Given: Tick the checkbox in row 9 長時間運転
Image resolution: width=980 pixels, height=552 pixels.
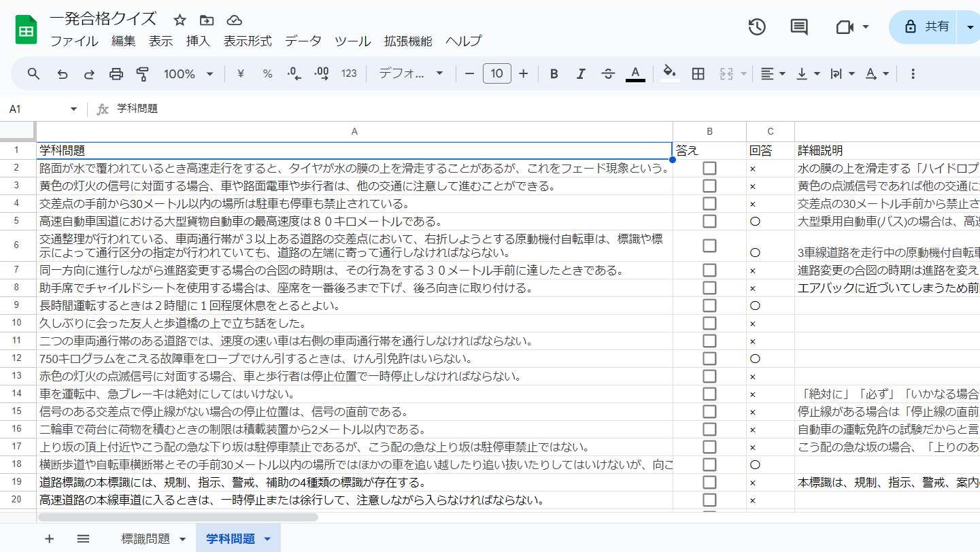Looking at the screenshot, I should [x=709, y=305].
